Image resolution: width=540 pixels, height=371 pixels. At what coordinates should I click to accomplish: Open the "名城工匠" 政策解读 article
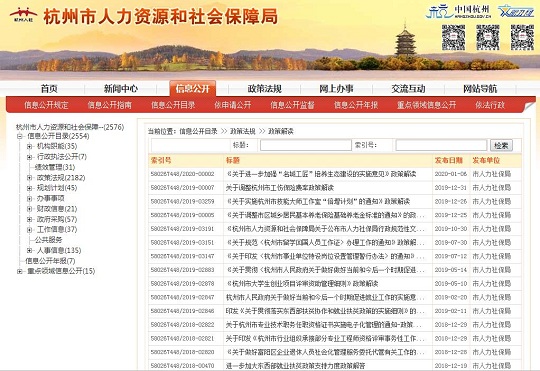(x=321, y=174)
